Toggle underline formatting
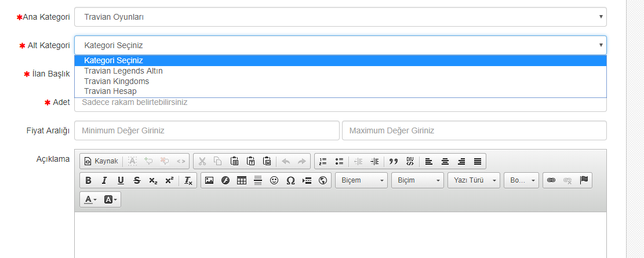Image resolution: width=644 pixels, height=258 pixels. point(121,180)
